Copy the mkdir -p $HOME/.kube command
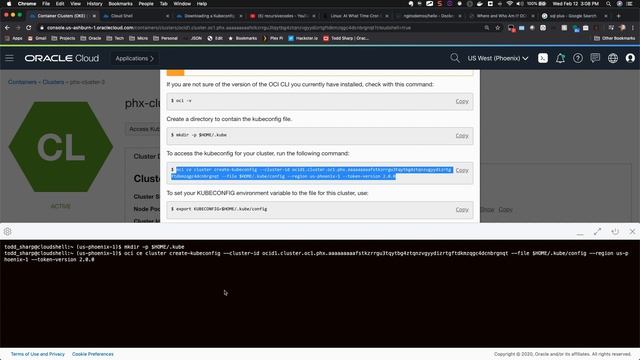640x360 pixels. tap(462, 136)
